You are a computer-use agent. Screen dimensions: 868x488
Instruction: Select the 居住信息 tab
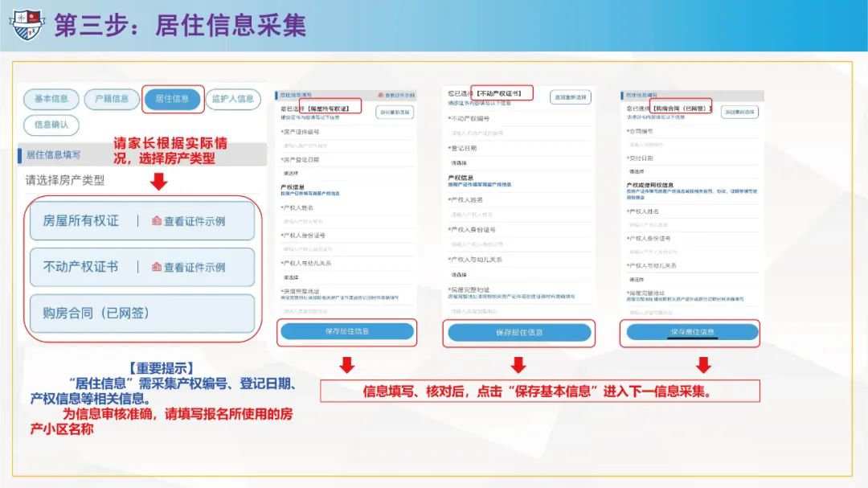pos(172,99)
